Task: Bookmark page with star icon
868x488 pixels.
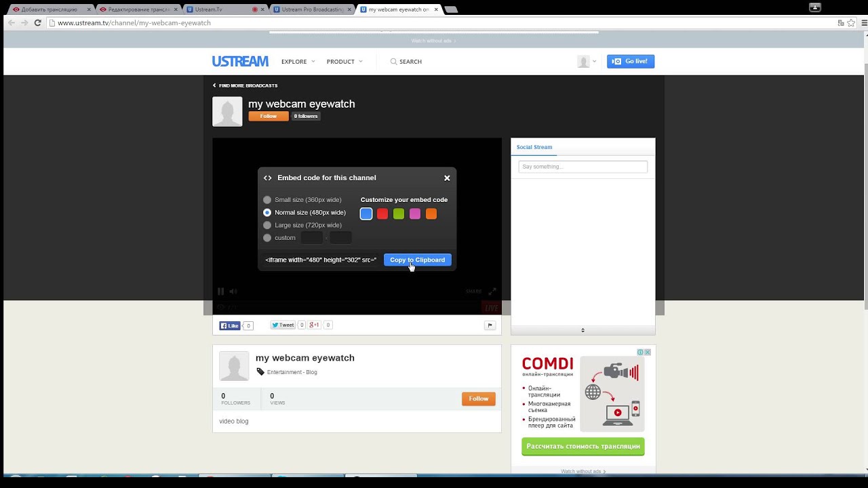Action: (x=851, y=23)
